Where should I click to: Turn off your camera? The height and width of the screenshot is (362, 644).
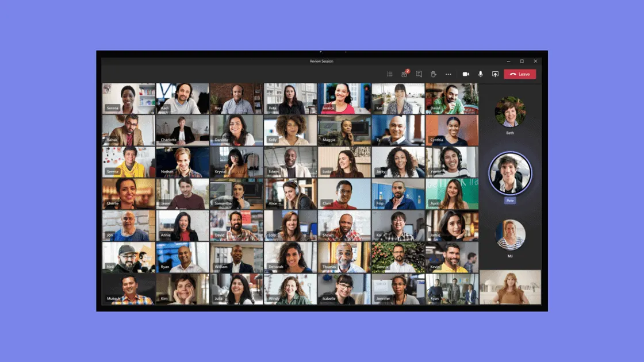[466, 74]
